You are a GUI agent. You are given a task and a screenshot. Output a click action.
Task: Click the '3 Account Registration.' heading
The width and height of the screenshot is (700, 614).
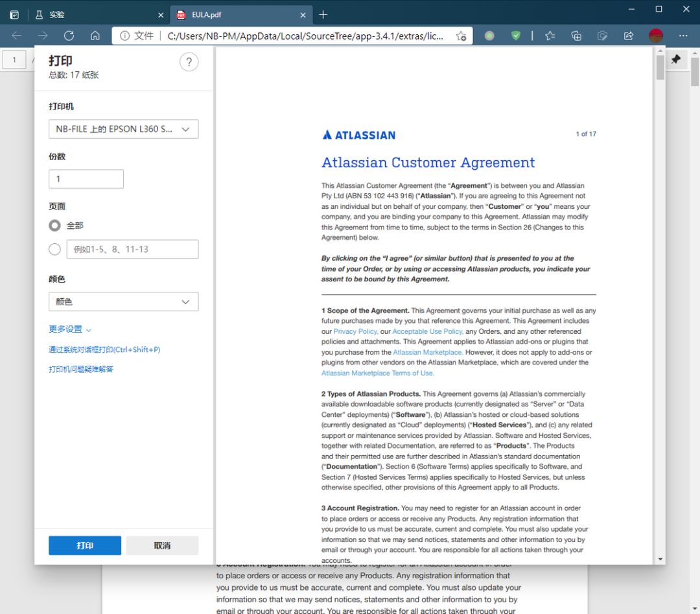click(x=360, y=508)
